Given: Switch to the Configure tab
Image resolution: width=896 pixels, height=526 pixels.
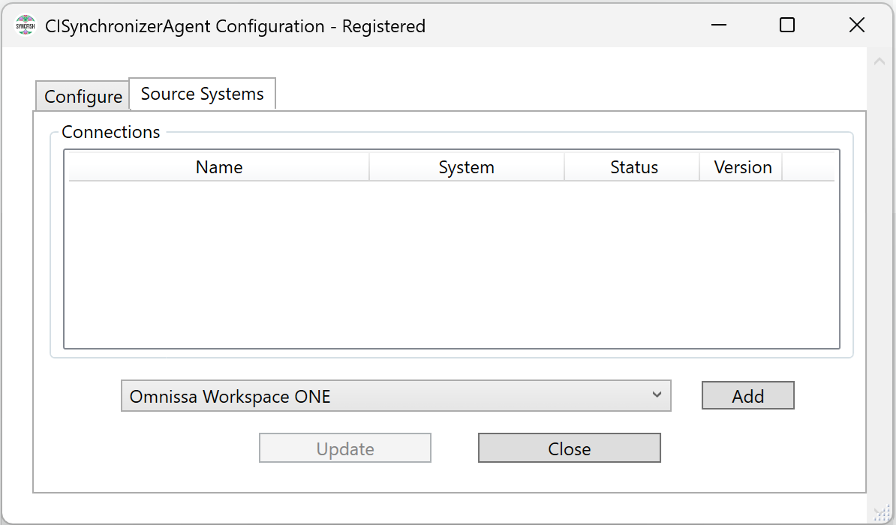Looking at the screenshot, I should coord(82,96).
